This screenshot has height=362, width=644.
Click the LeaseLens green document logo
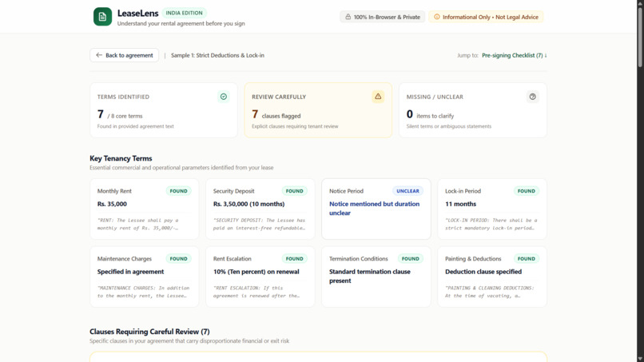click(102, 17)
